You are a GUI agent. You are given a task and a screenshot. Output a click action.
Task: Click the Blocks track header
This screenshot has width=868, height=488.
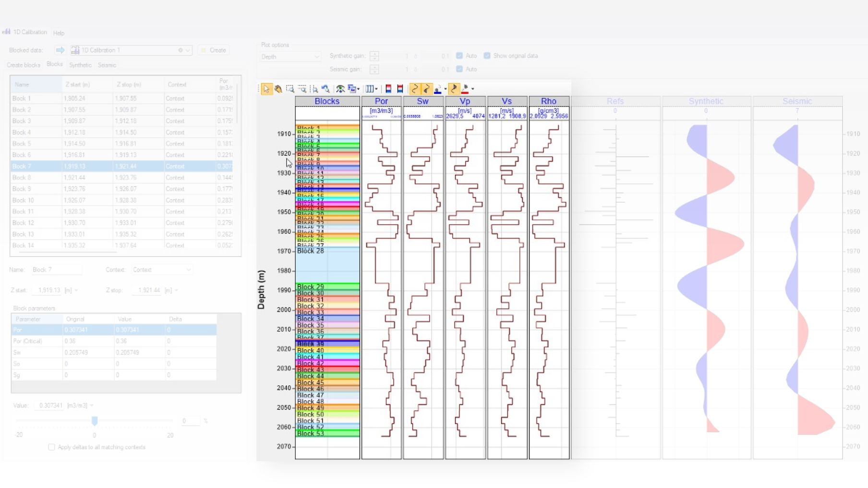click(x=327, y=101)
